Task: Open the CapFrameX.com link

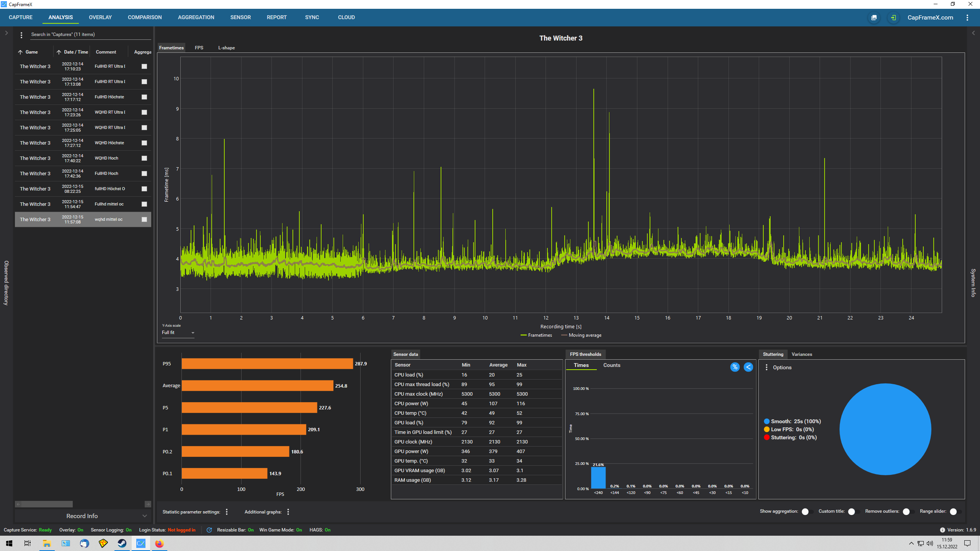Action: tap(930, 18)
